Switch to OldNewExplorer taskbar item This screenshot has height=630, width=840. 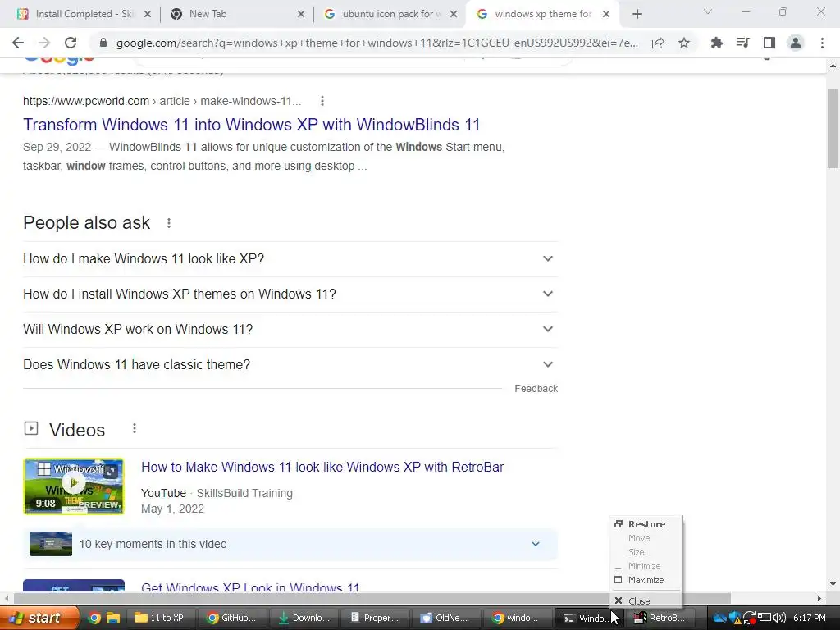(445, 618)
